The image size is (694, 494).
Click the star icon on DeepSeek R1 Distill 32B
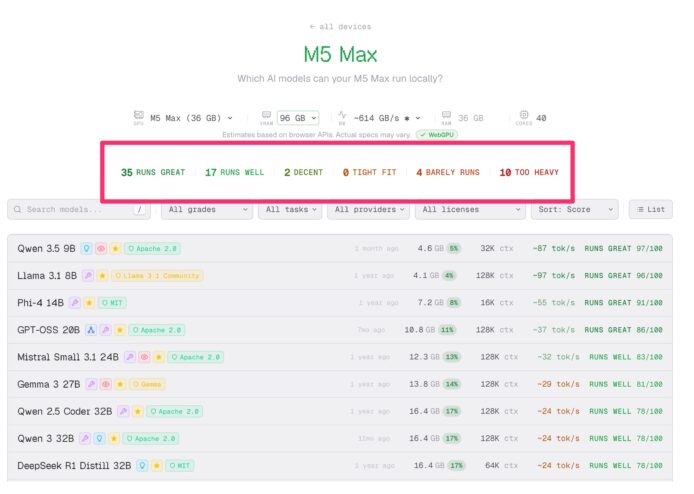click(x=157, y=466)
